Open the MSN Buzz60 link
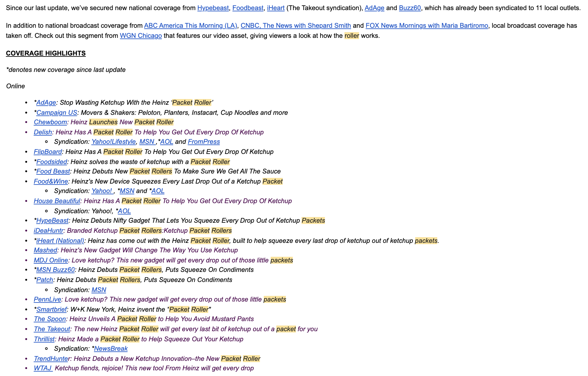Image resolution: width=588 pixels, height=376 pixels. point(56,270)
